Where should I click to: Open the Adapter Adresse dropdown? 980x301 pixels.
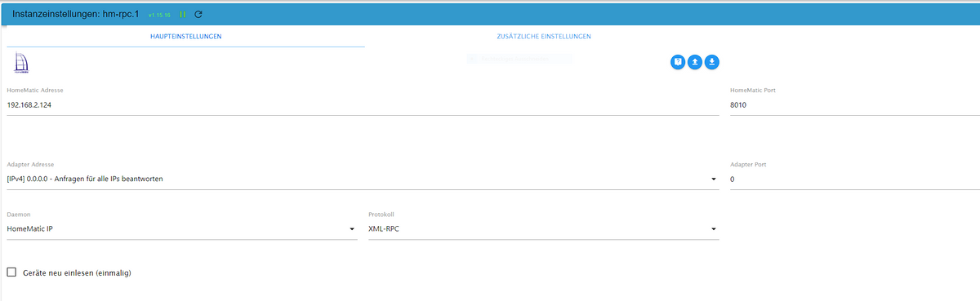pyautogui.click(x=363, y=179)
